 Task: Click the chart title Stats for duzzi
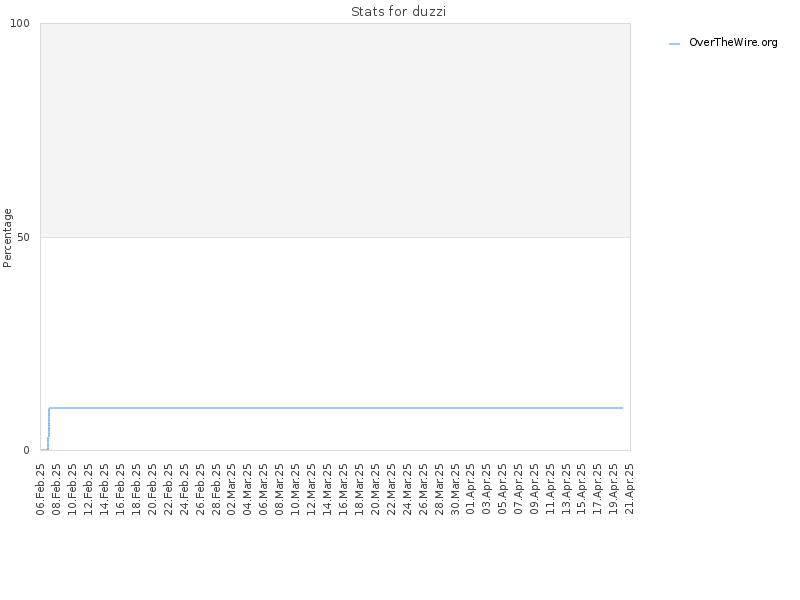tap(398, 11)
